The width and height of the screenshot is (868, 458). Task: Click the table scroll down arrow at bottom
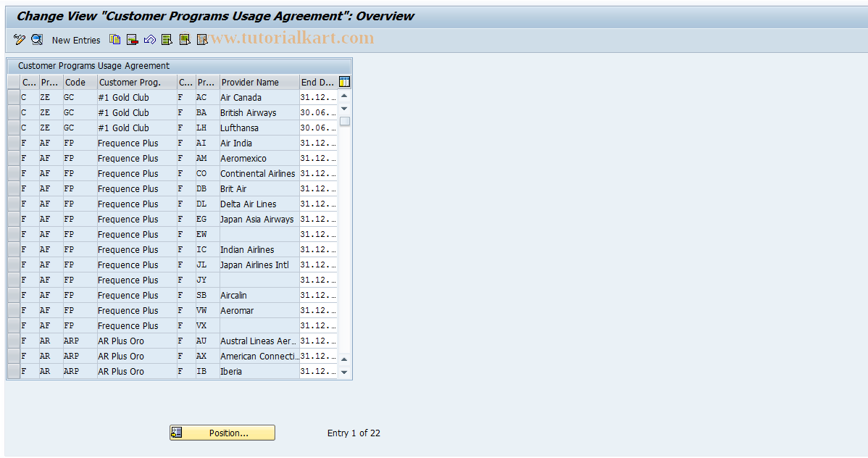344,372
